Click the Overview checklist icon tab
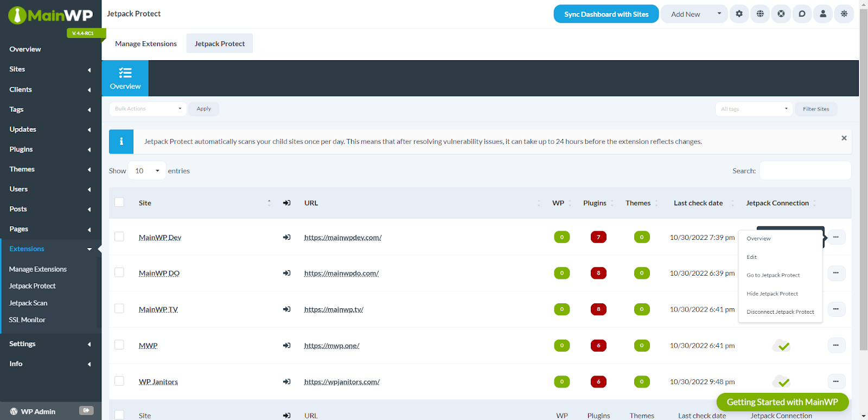868x420 pixels. pyautogui.click(x=125, y=79)
